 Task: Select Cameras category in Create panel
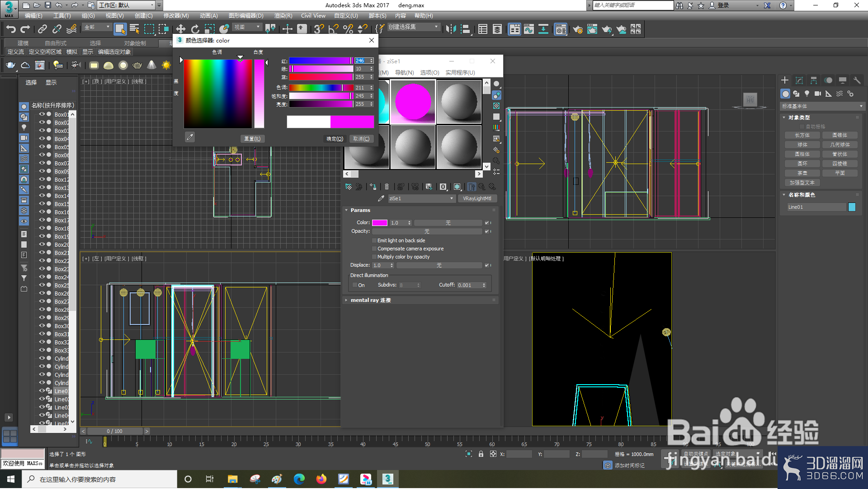pos(818,94)
